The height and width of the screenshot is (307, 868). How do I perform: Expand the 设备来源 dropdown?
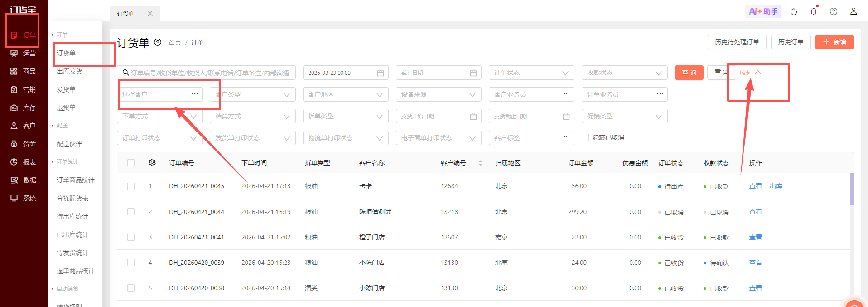coord(439,94)
